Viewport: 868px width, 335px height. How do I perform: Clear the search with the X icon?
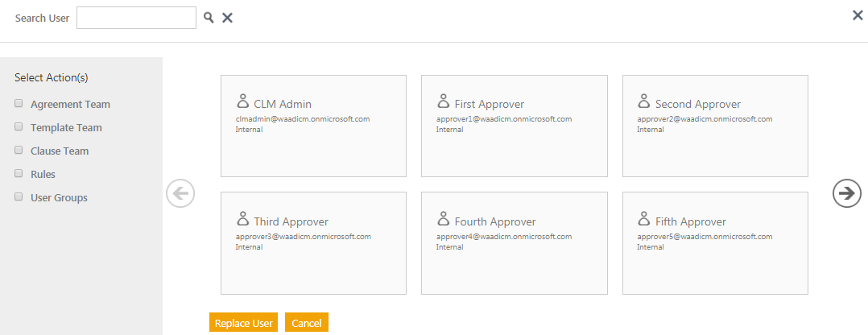[x=227, y=18]
